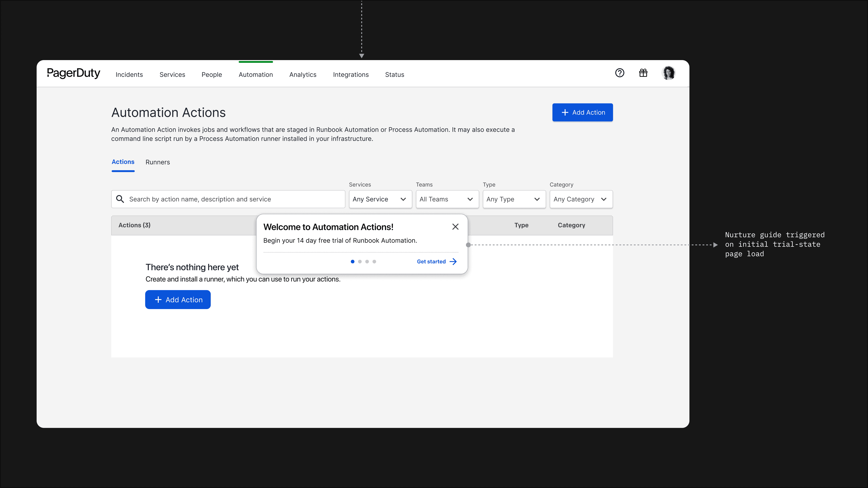Click the PagerDuty logo
This screenshot has height=488, width=868.
(x=73, y=73)
